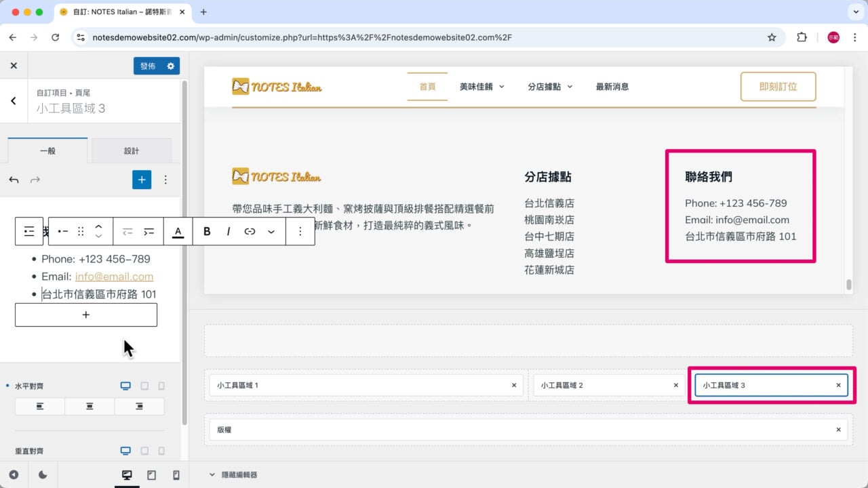Open the info@email.com link
The image size is (868, 488).
tap(114, 276)
